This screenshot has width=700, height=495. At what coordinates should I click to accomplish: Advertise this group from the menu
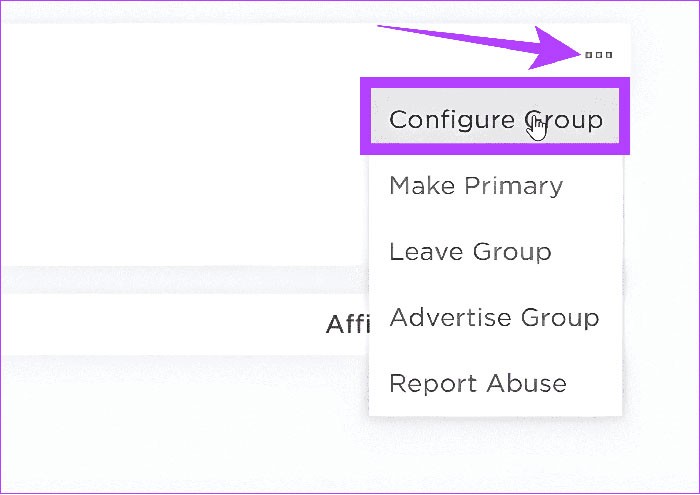(494, 318)
